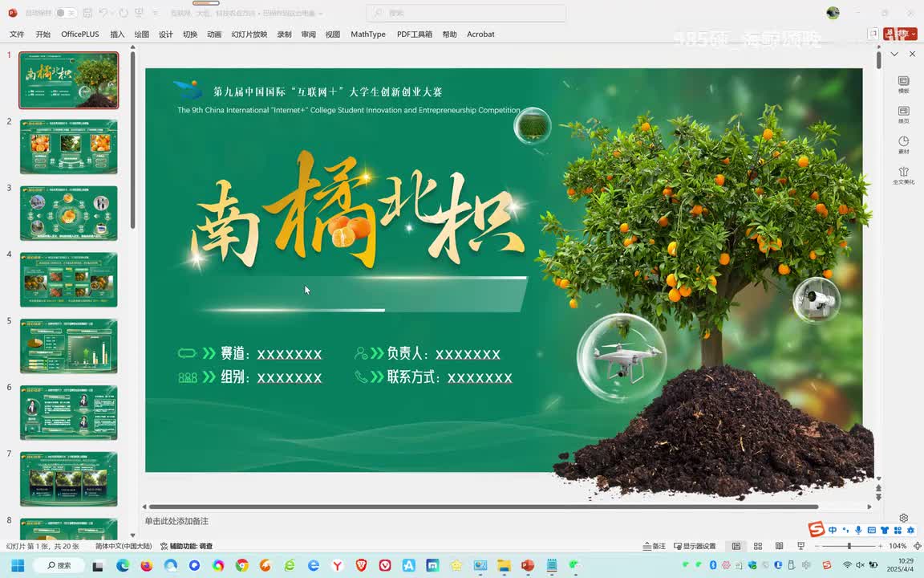Open the 开始 tab
The height and width of the screenshot is (578, 924).
click(x=43, y=35)
